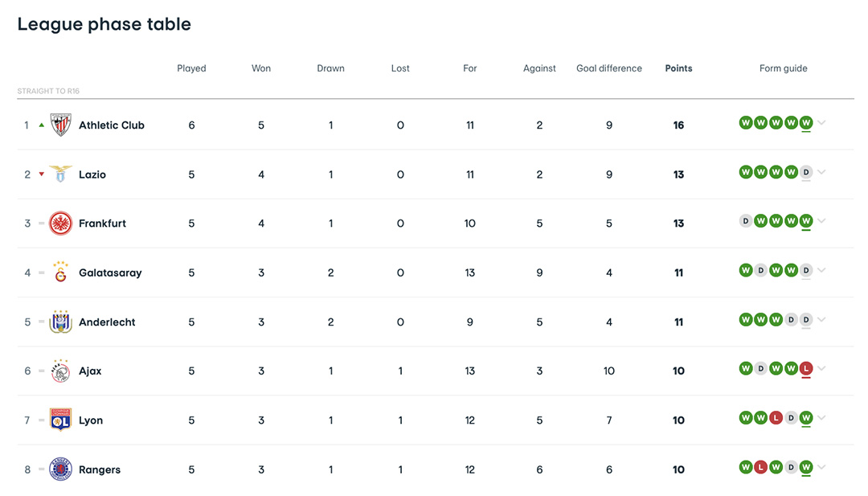Click the Ajax club logo

[60, 371]
